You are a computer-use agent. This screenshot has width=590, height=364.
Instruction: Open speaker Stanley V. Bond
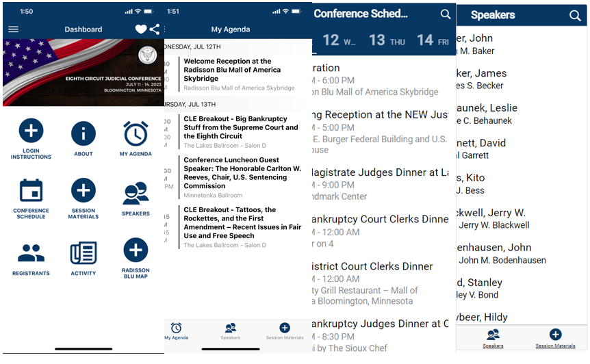pyautogui.click(x=522, y=289)
